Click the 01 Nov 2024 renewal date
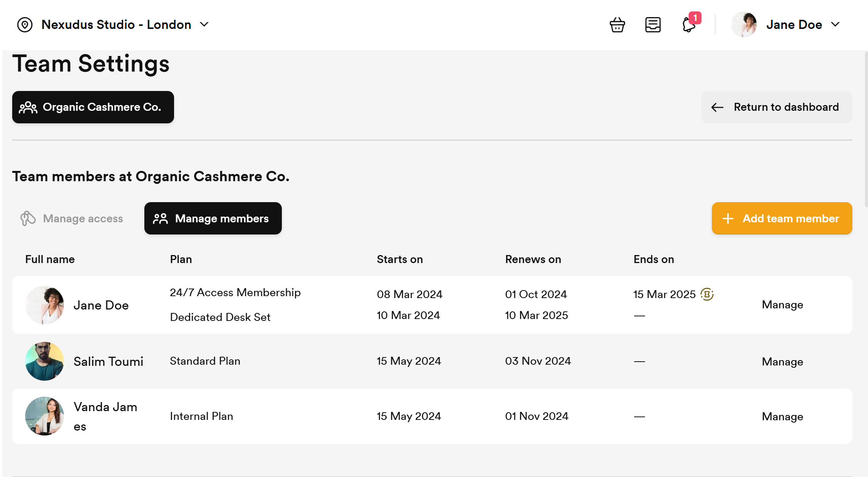The width and height of the screenshot is (868, 477). (x=537, y=416)
